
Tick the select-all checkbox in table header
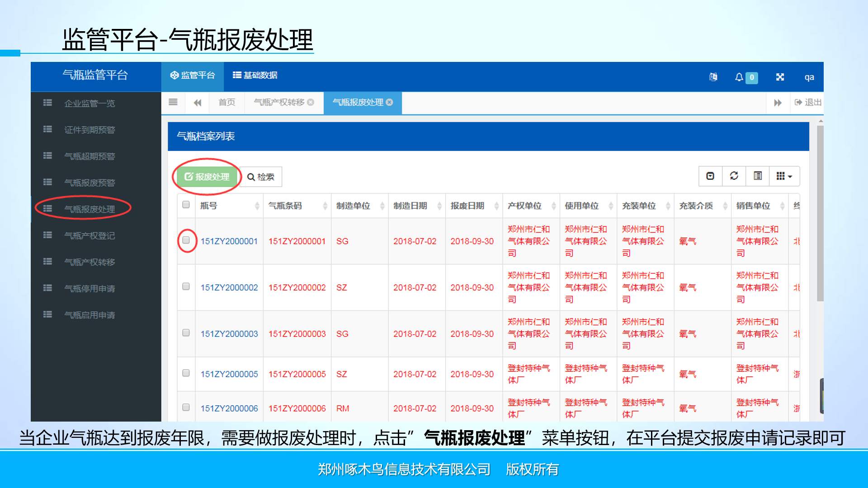[186, 205]
